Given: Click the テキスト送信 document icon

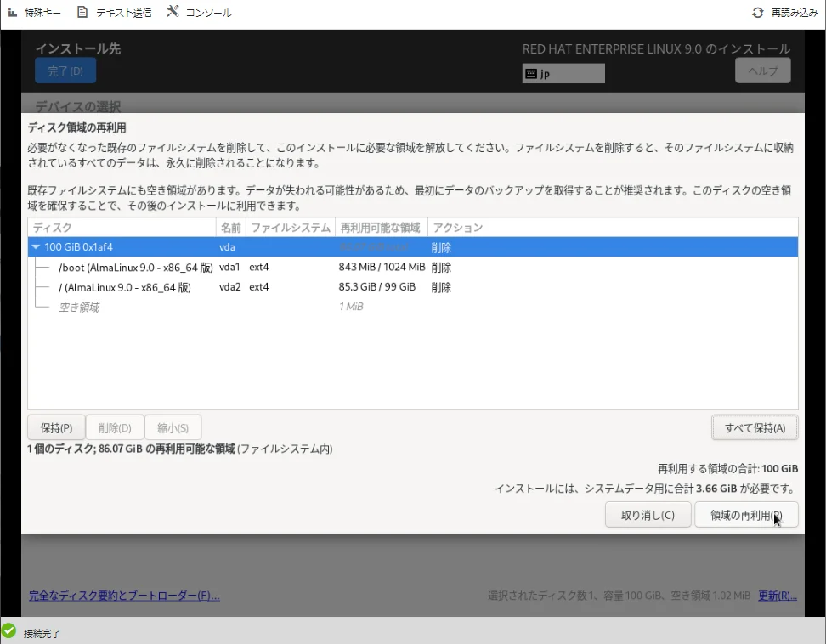Looking at the screenshot, I should [82, 13].
